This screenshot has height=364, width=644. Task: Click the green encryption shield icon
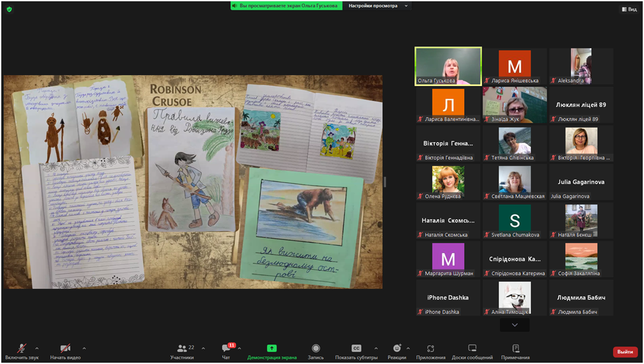pyautogui.click(x=9, y=9)
